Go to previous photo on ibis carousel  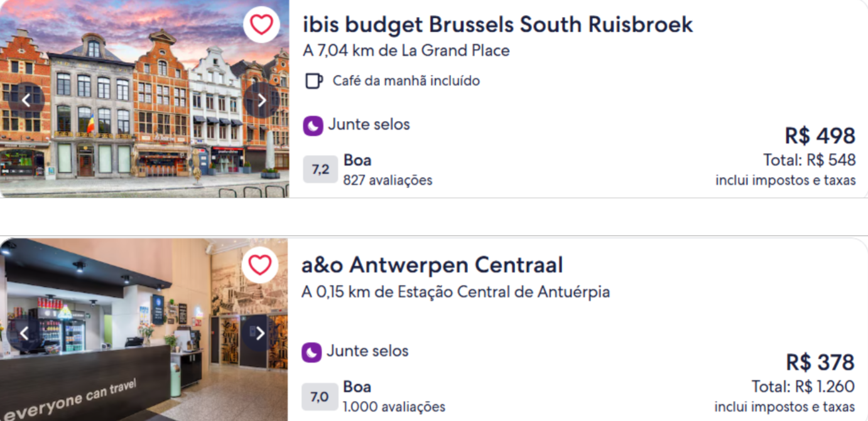click(26, 100)
